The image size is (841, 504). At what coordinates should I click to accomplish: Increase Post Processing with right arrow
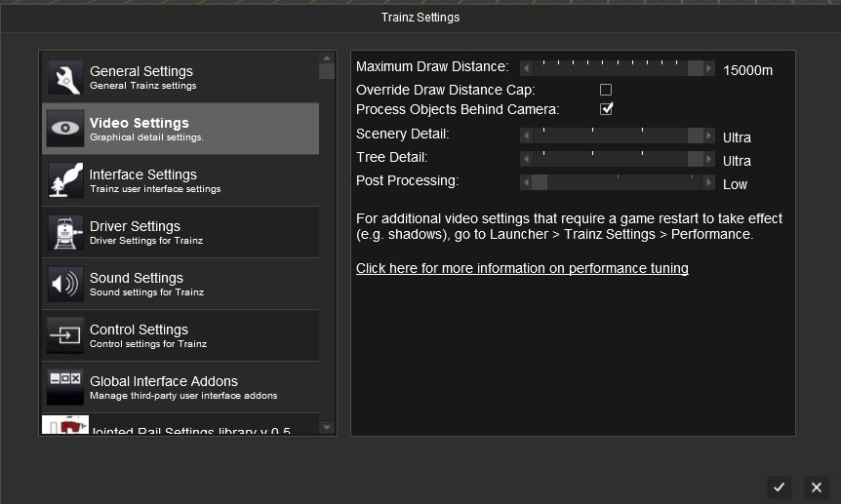708,183
